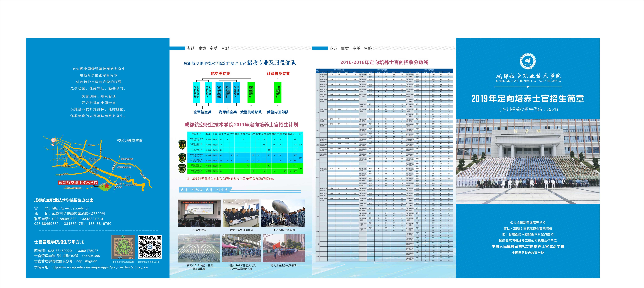644x288 pixels.
Task: Click the 通用航空器维修(武警士官) table row name
Action: [x=196, y=171]
